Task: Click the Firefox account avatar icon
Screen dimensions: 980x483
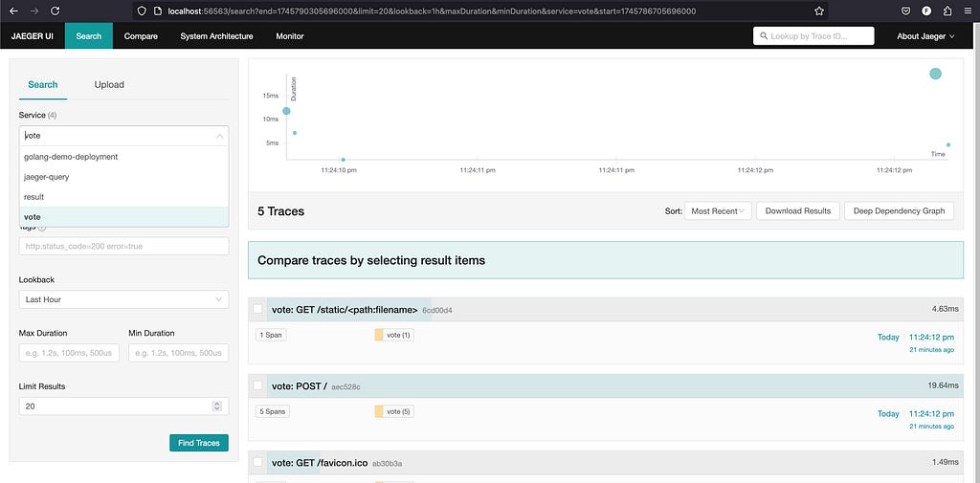Action: point(926,11)
